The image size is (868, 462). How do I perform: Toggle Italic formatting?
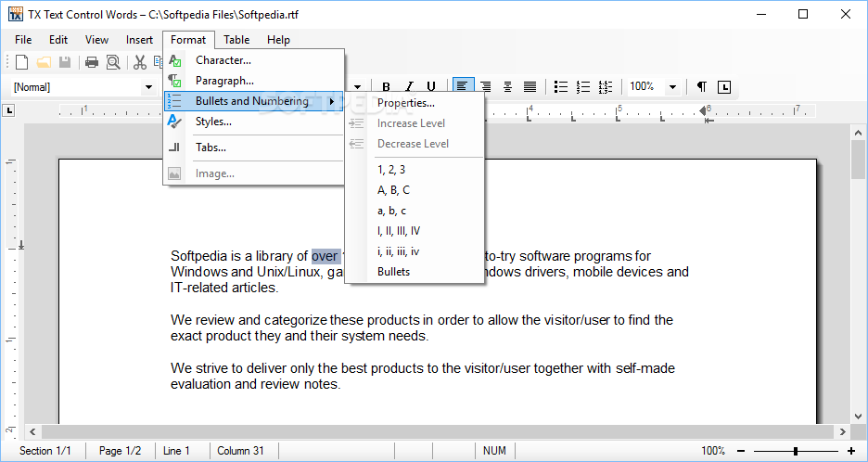pyautogui.click(x=409, y=87)
